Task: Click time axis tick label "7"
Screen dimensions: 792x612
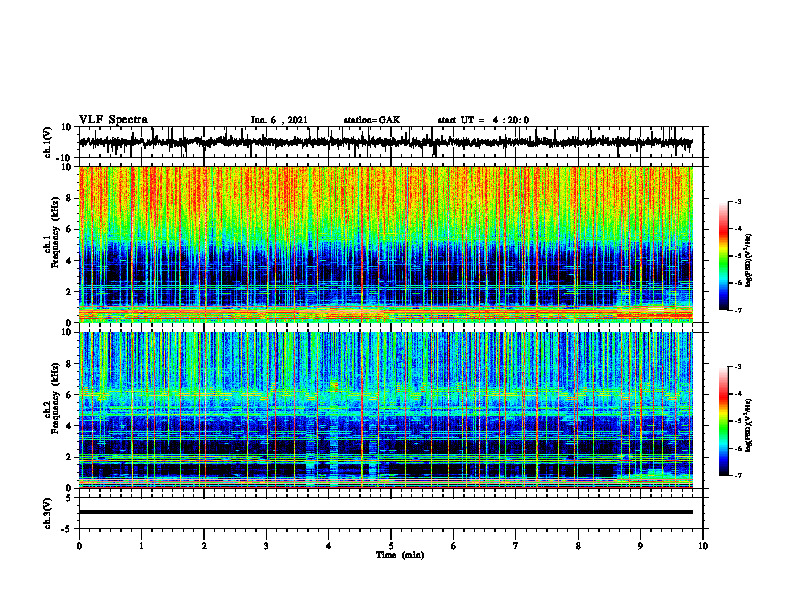Action: tap(516, 546)
